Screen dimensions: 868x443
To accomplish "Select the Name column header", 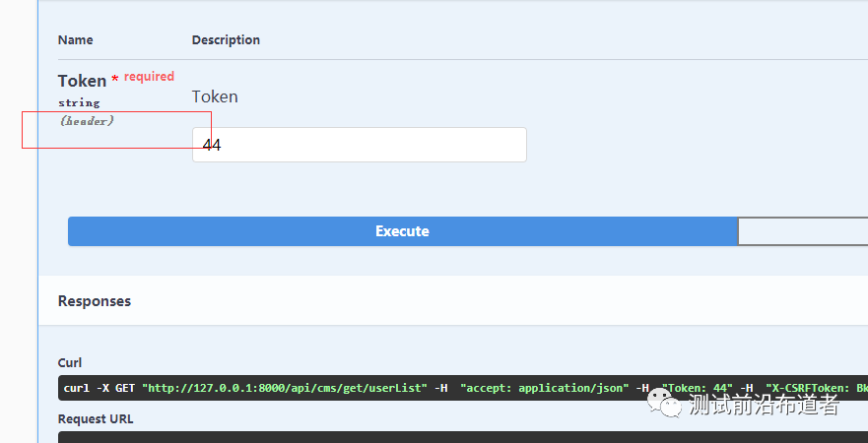I will (x=75, y=40).
